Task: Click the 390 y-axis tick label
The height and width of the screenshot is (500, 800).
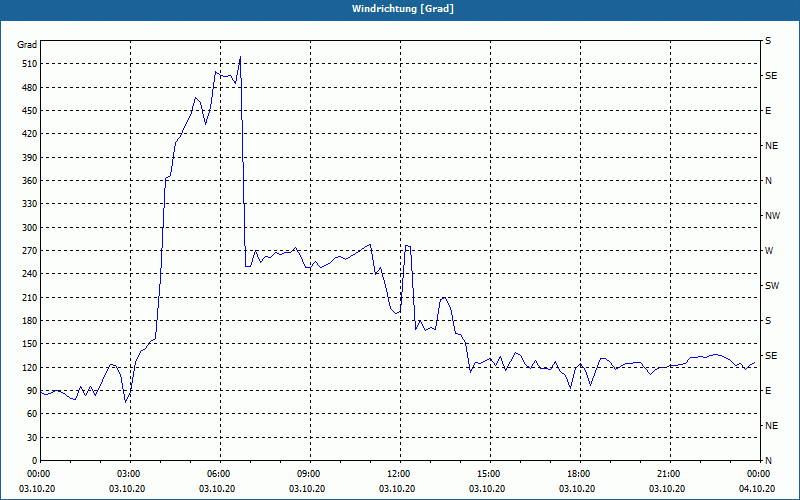Action: coord(29,158)
